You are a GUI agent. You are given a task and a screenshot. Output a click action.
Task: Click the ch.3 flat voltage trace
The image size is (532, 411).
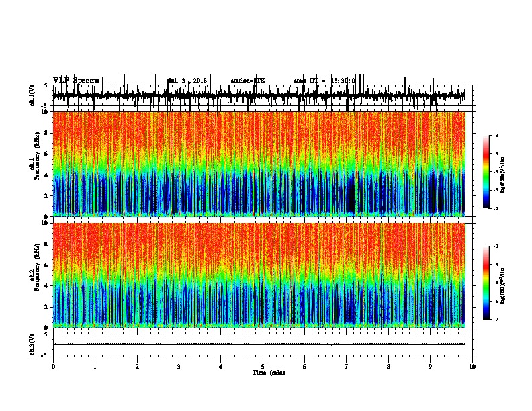tap(259, 345)
